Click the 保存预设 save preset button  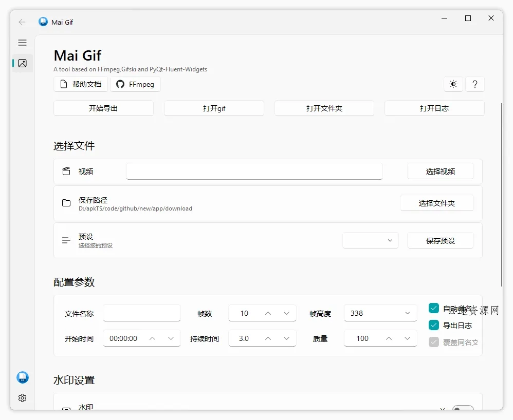(440, 240)
